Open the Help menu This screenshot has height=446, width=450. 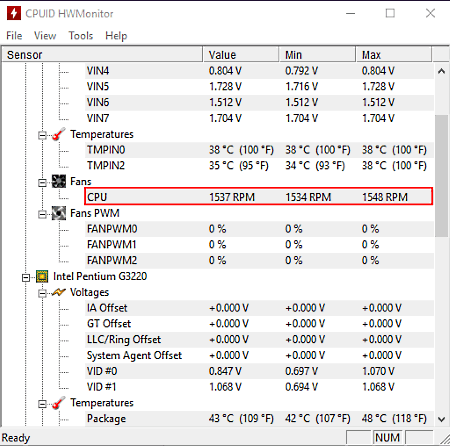[x=116, y=35]
